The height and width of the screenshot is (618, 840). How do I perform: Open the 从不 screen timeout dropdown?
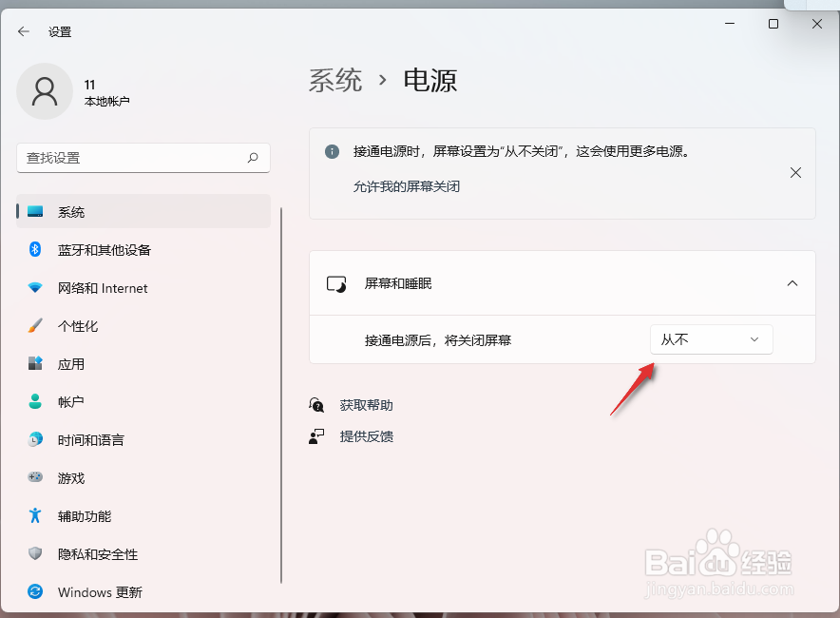[711, 338]
